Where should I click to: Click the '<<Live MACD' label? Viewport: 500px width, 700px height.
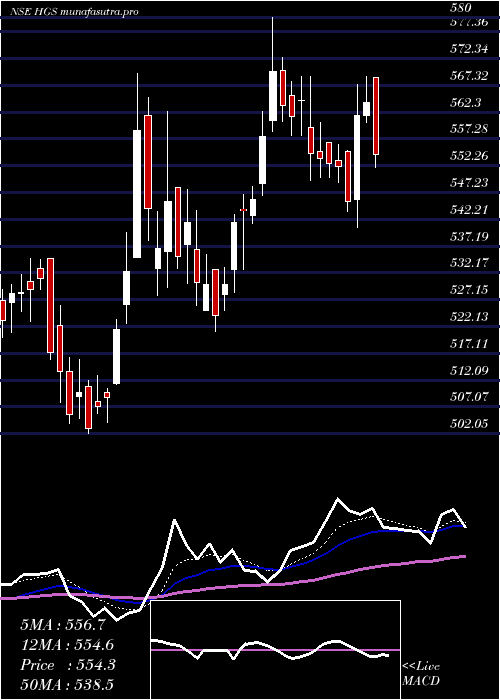pyautogui.click(x=421, y=674)
